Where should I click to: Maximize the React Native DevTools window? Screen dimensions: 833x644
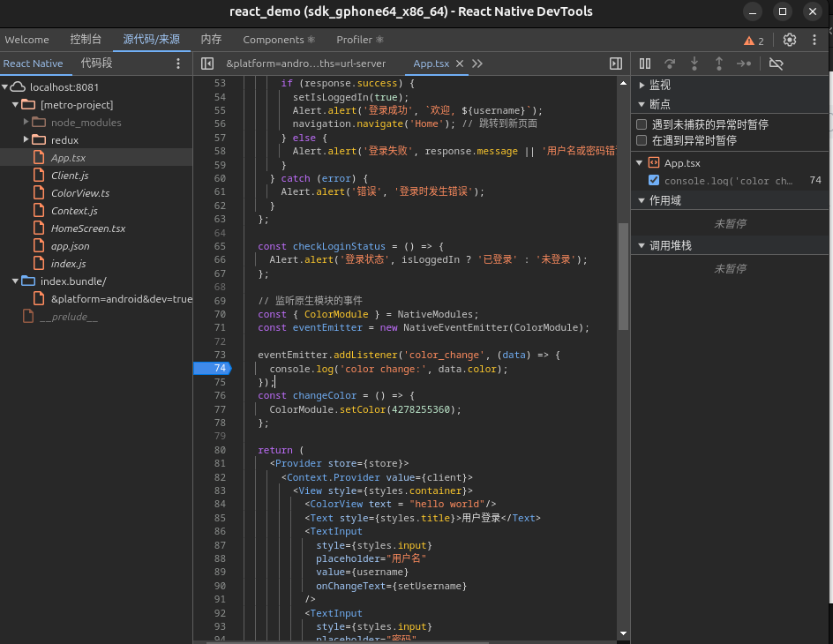coord(783,11)
